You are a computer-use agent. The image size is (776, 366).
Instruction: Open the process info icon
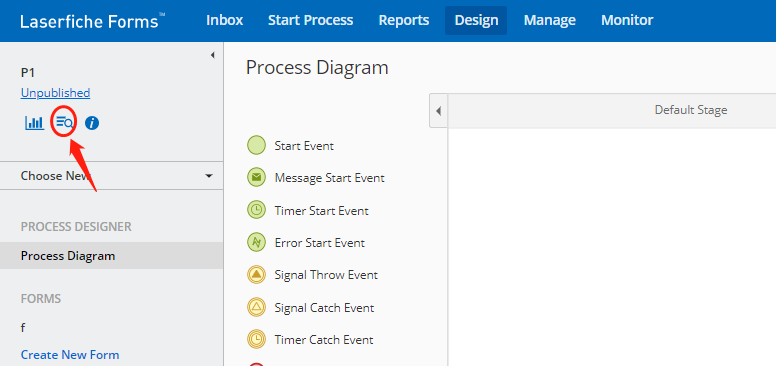tap(92, 123)
